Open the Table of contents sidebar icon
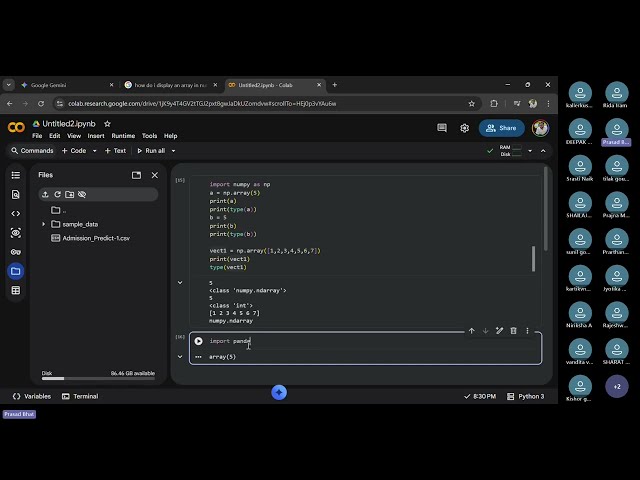The image size is (640, 480). pos(16,175)
